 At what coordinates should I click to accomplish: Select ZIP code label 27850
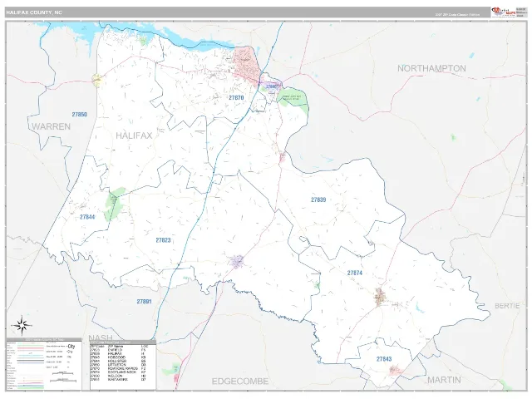80,115
